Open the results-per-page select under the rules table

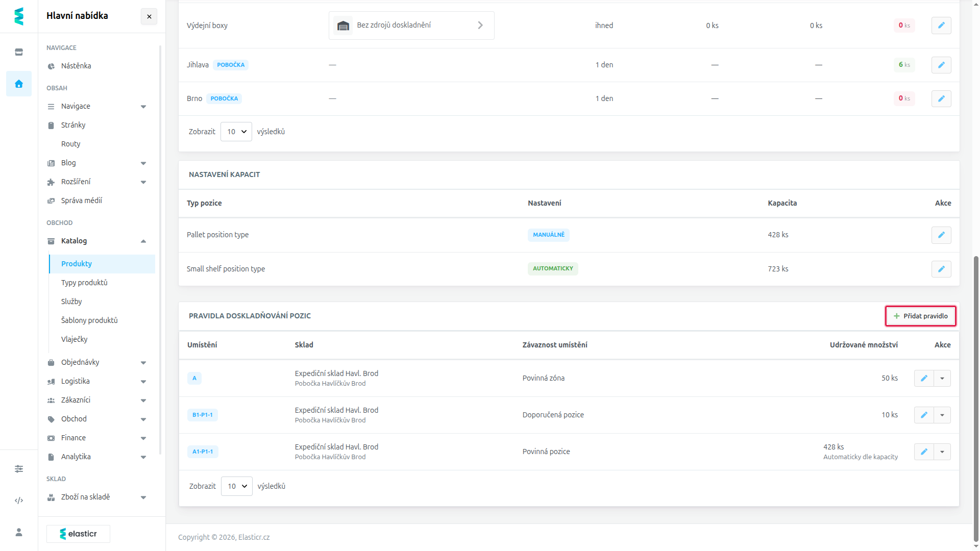click(237, 486)
